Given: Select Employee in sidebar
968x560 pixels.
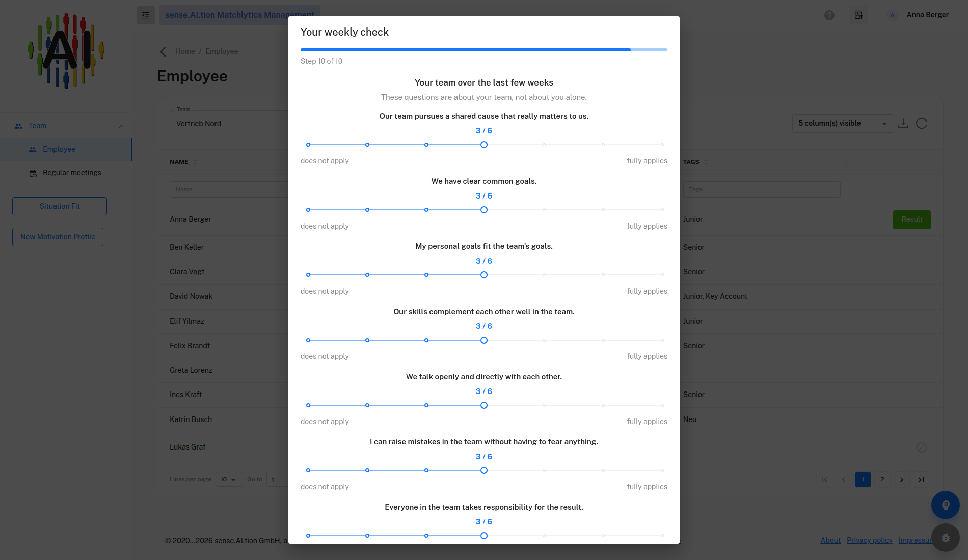Looking at the screenshot, I should pyautogui.click(x=66, y=150).
